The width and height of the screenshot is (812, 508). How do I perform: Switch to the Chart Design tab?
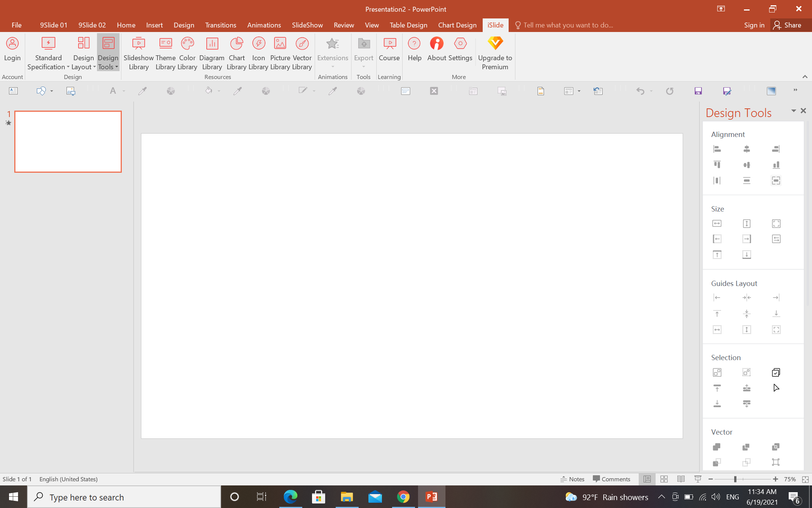[457, 25]
